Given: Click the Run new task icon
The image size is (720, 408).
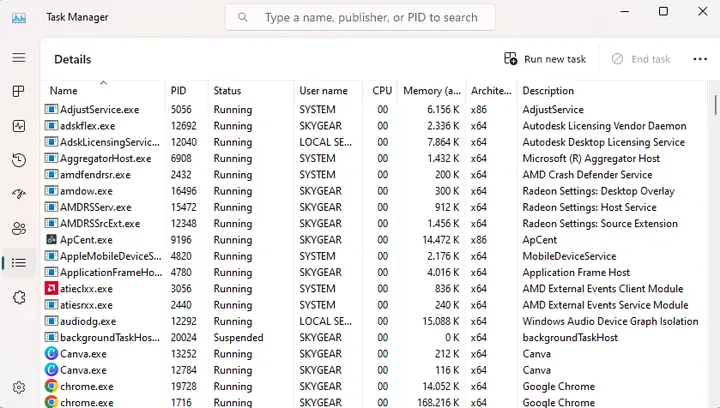Looking at the screenshot, I should click(x=511, y=59).
